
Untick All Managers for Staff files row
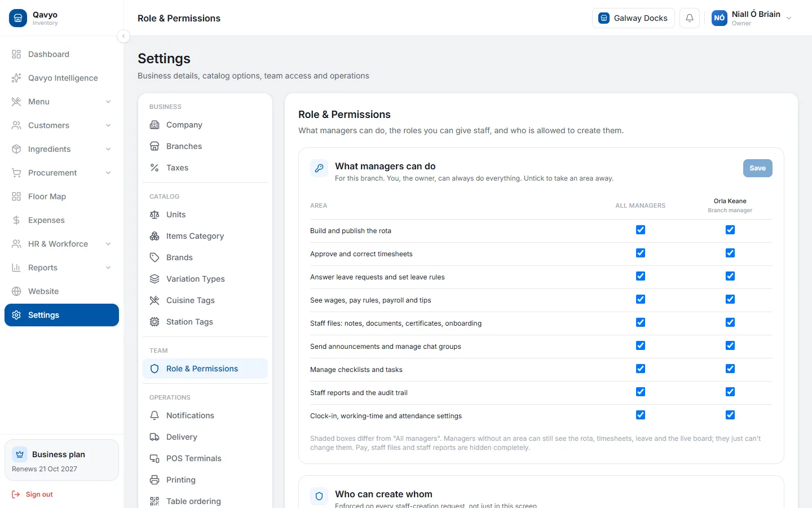coord(641,322)
